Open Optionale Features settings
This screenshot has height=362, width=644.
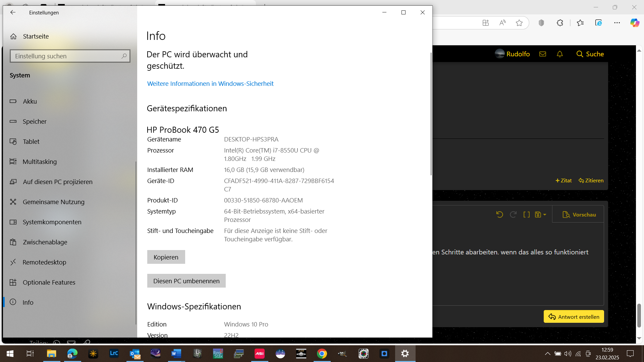tap(69, 282)
